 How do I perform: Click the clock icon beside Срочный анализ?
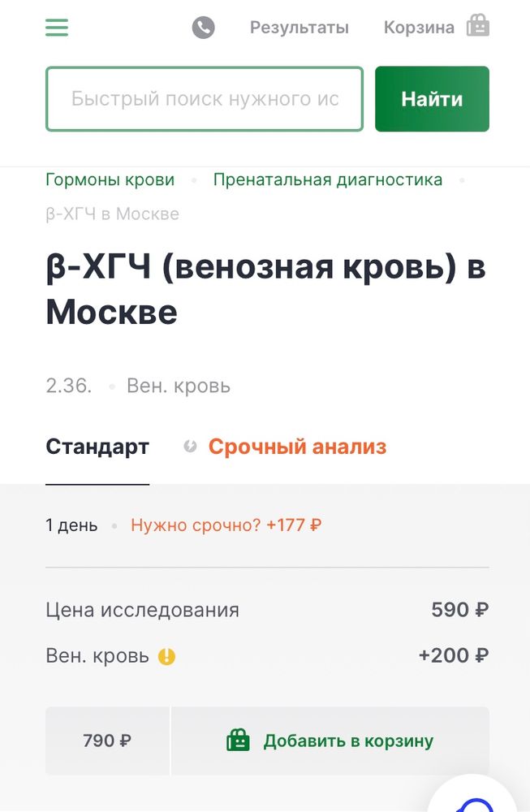pyautogui.click(x=189, y=445)
